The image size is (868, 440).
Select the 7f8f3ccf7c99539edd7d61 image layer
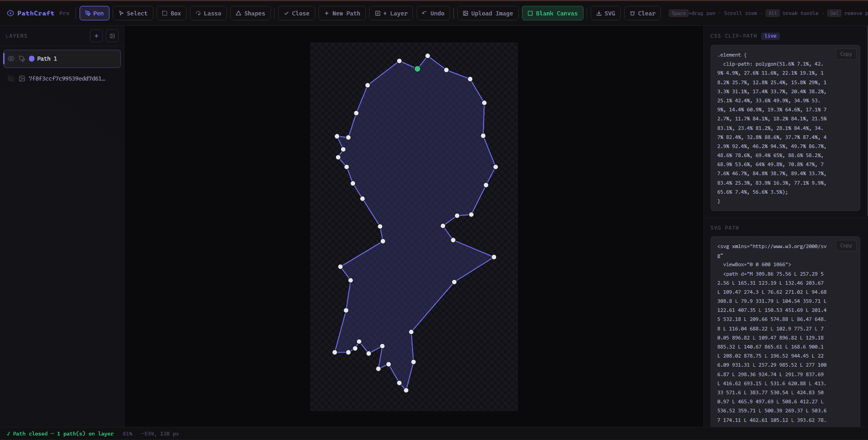pyautogui.click(x=62, y=79)
